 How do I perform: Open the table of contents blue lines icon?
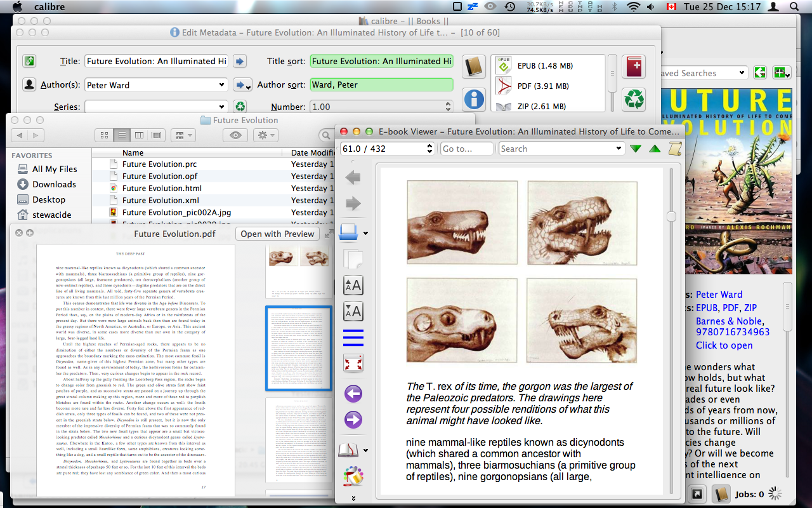(353, 337)
